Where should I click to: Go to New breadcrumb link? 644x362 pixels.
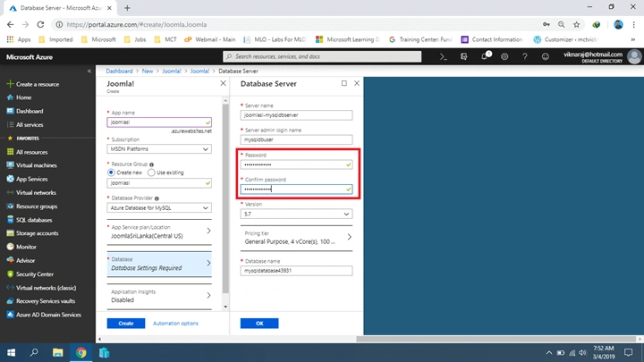147,71
